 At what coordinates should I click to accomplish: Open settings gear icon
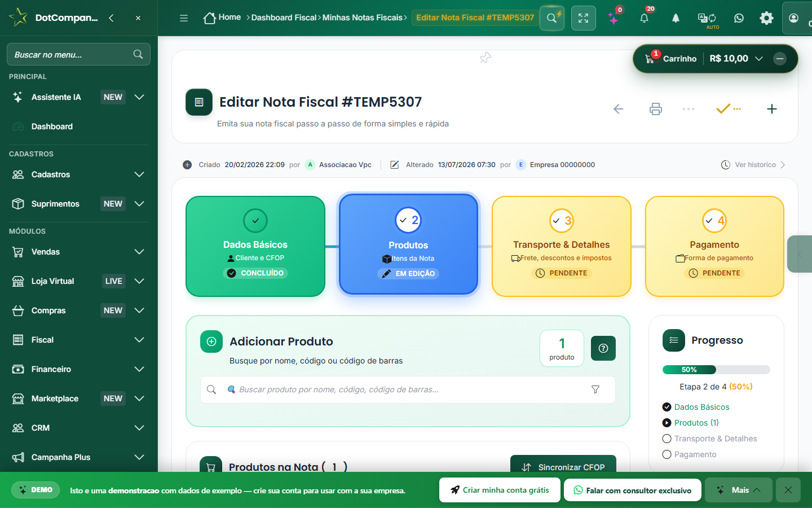(x=766, y=18)
